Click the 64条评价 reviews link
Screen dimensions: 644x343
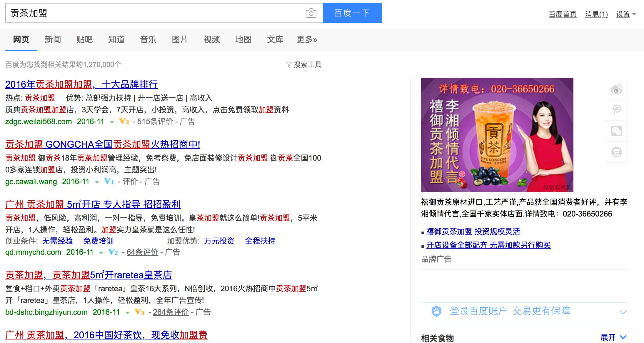click(x=142, y=252)
